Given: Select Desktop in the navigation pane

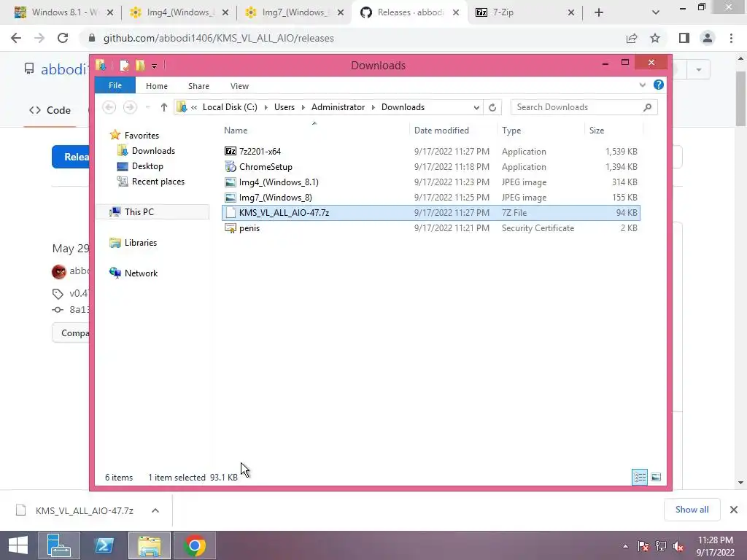Looking at the screenshot, I should pos(147,166).
